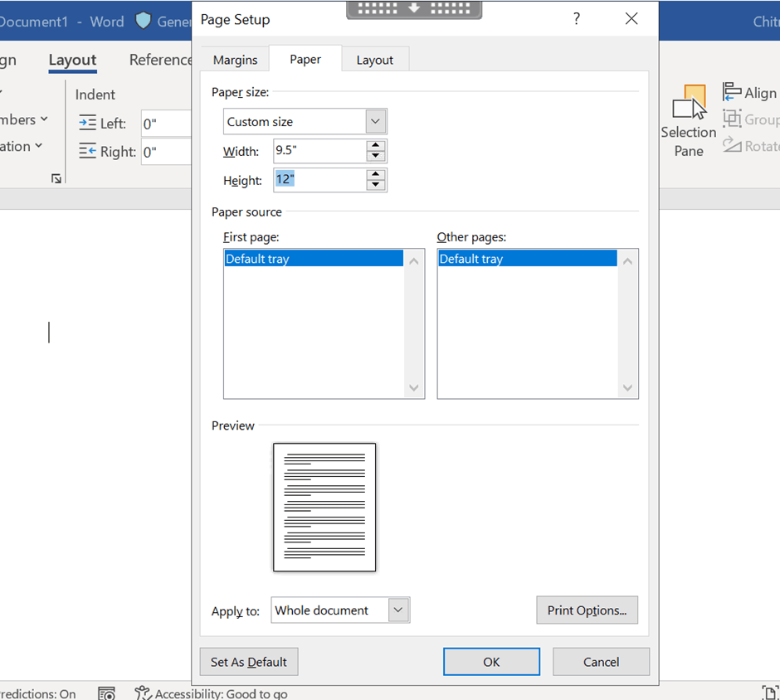The height and width of the screenshot is (700, 780).
Task: Click the Whole document text field
Action: click(329, 610)
